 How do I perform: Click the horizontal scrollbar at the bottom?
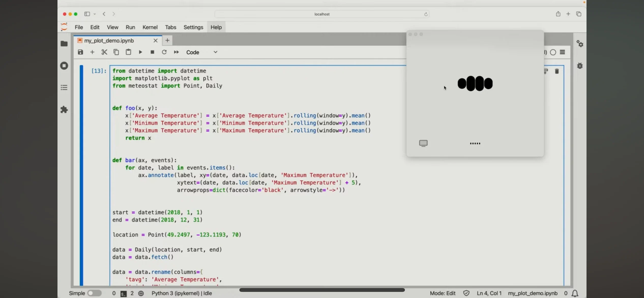(322, 290)
